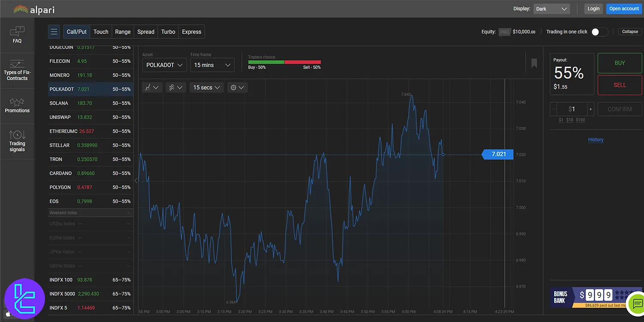
Task: Open Types of Fix-Contracts sidebar item
Action: 17,70
